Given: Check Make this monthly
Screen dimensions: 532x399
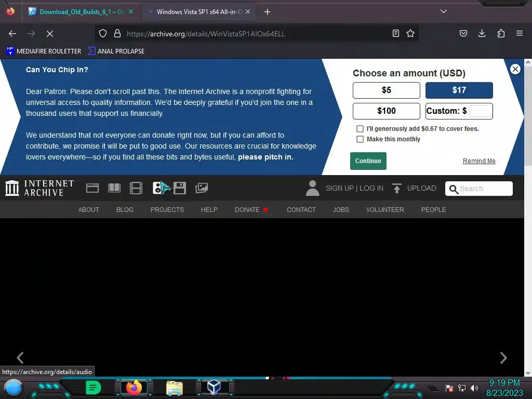Looking at the screenshot, I should [360, 139].
